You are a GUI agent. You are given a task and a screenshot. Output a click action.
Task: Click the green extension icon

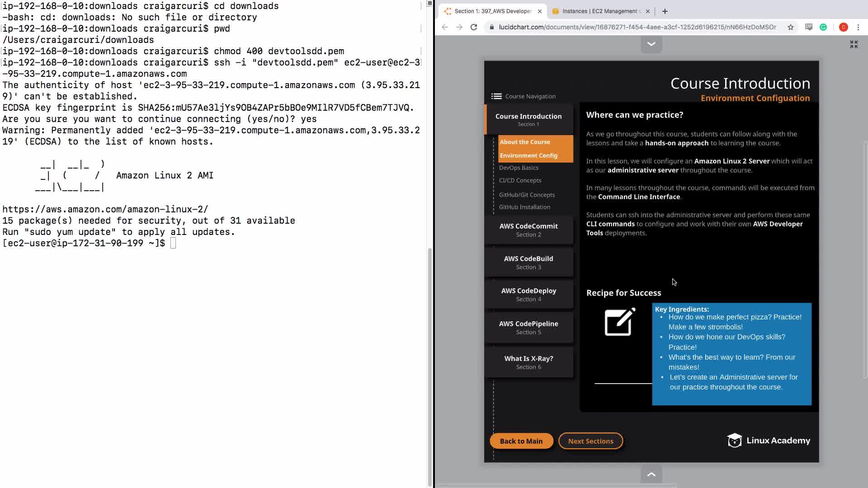pyautogui.click(x=823, y=27)
